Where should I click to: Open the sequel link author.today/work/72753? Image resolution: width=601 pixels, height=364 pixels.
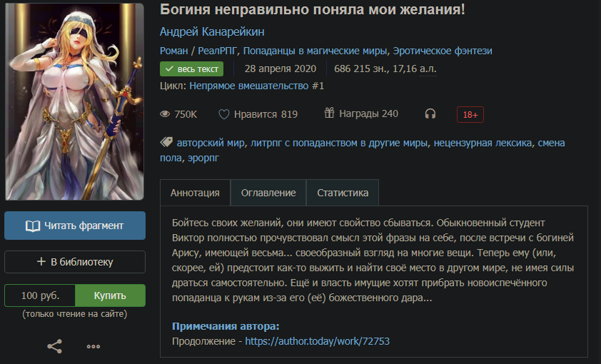coord(318,341)
